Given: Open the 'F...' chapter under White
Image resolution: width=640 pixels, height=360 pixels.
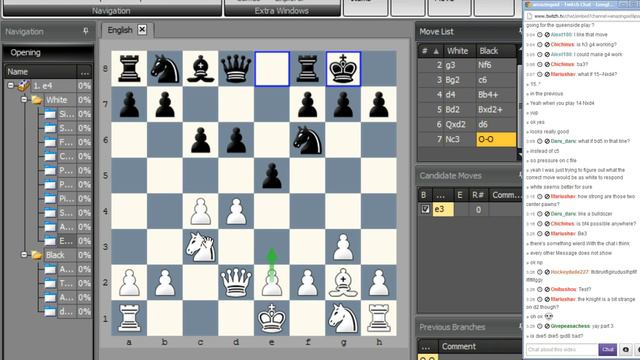Looking at the screenshot, I should (x=67, y=142).
